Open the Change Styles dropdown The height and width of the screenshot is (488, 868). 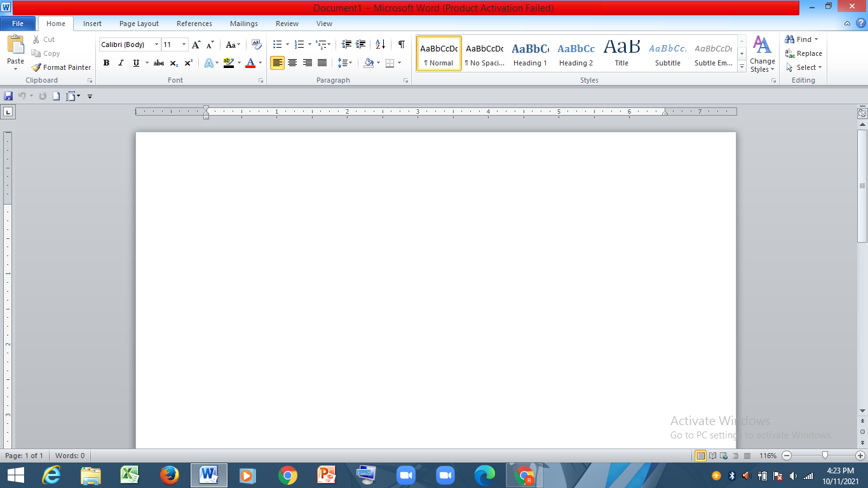762,55
